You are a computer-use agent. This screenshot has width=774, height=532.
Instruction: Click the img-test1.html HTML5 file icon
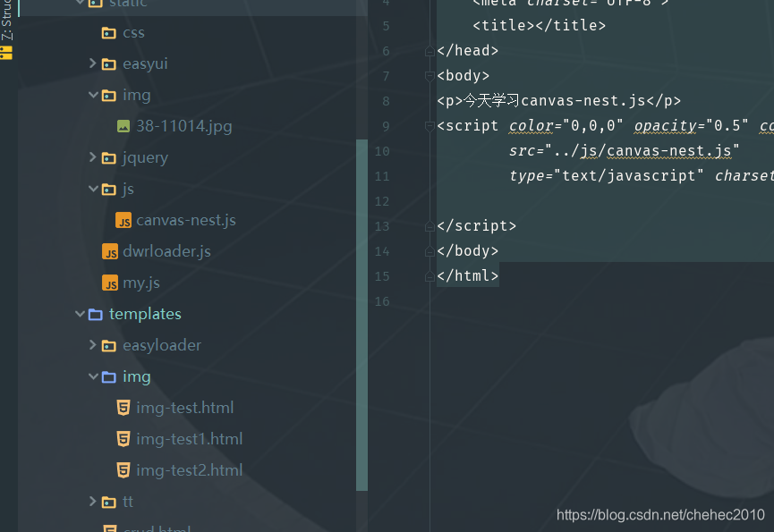click(123, 439)
